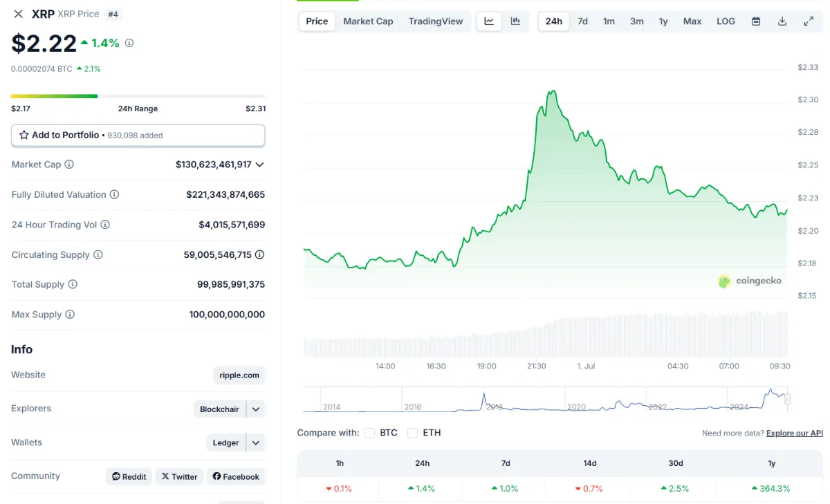The width and height of the screenshot is (830, 504).
Task: Click the 24h Range progress bar
Action: [x=138, y=96]
